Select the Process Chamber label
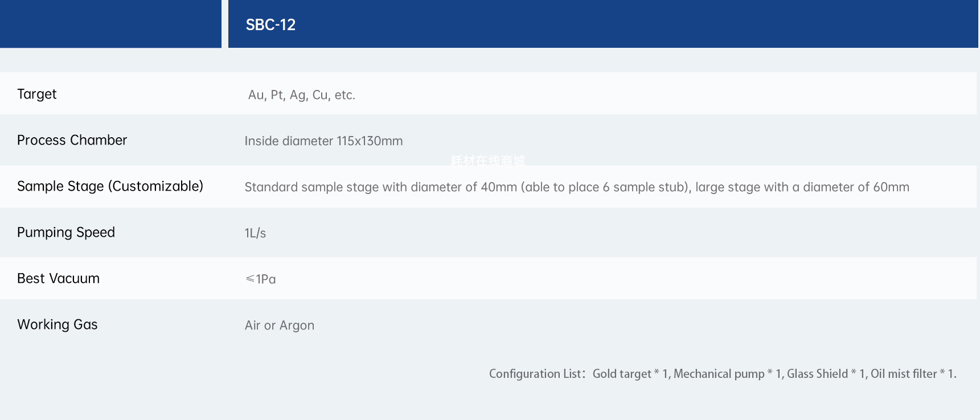 [x=72, y=140]
